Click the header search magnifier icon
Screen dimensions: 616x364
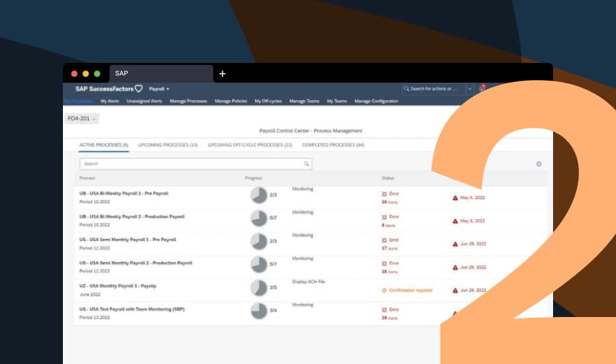coord(407,89)
